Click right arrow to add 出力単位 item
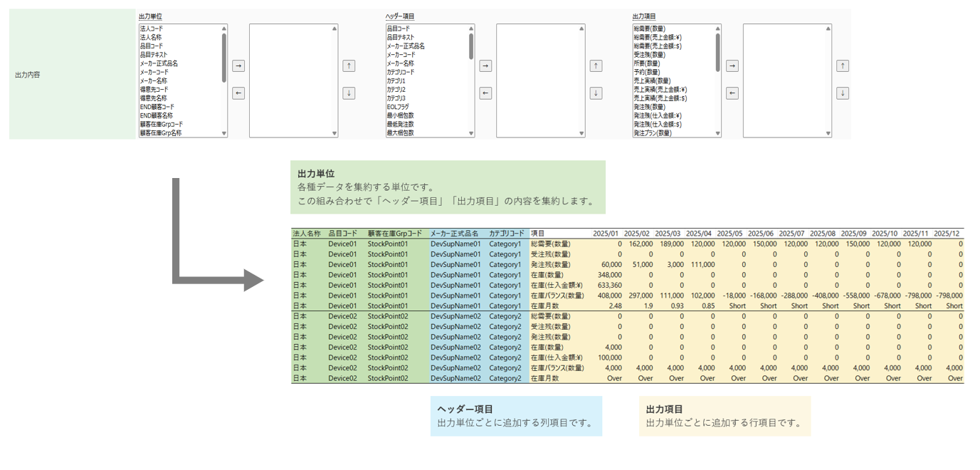The height and width of the screenshot is (470, 980). tap(238, 66)
